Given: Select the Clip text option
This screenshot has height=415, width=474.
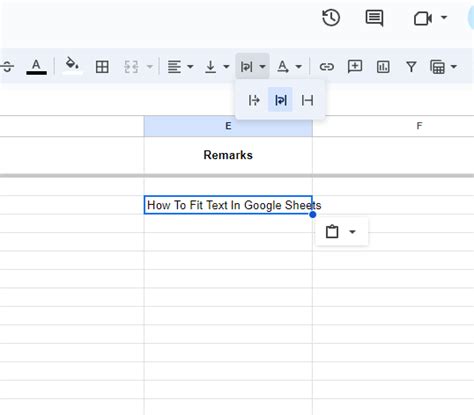Looking at the screenshot, I should (x=307, y=100).
